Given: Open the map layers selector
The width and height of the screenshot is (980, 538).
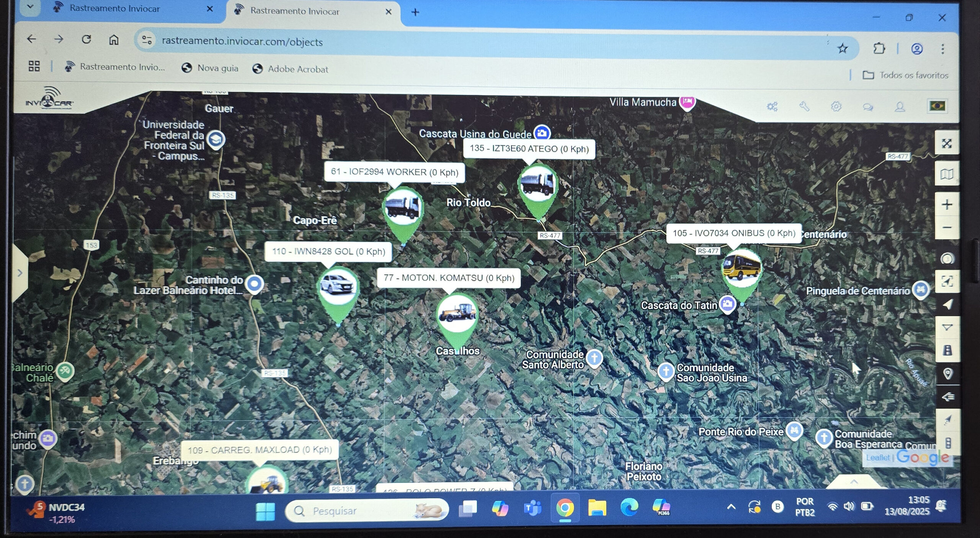Looking at the screenshot, I should (x=946, y=174).
